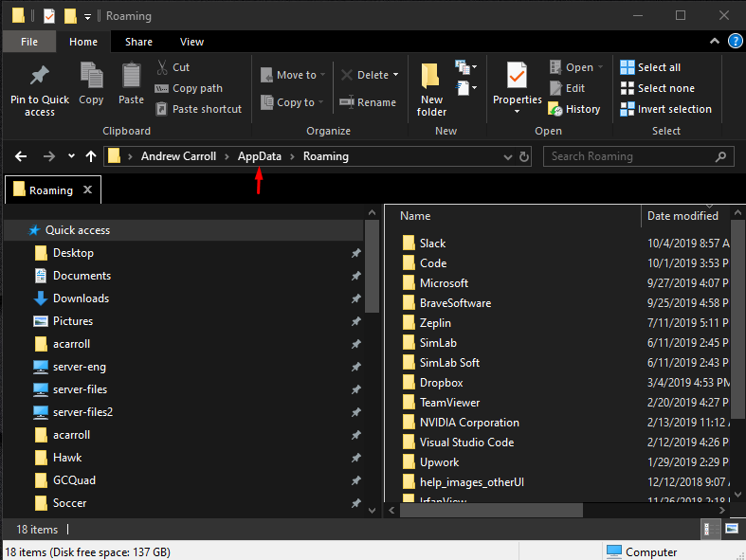Click Select none

(658, 88)
